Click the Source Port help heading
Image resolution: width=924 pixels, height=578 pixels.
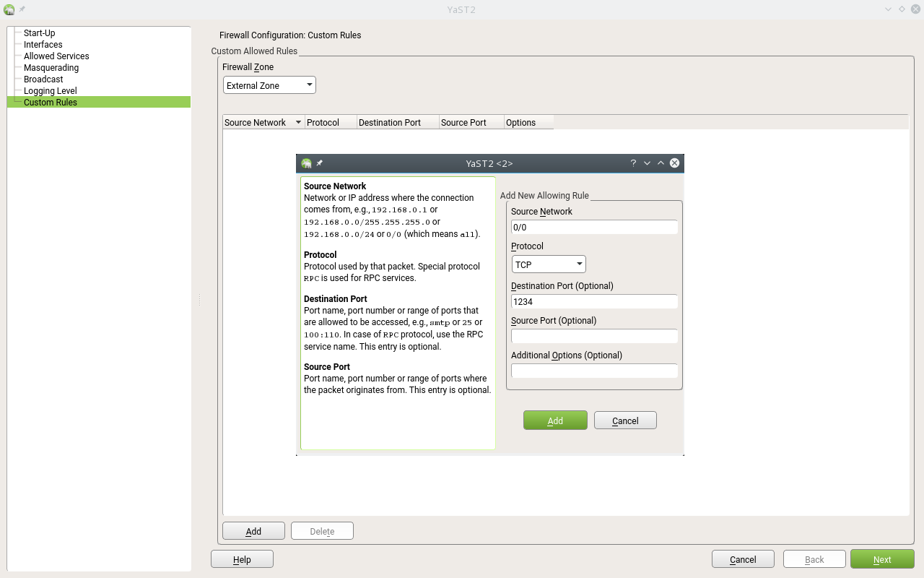tap(327, 366)
